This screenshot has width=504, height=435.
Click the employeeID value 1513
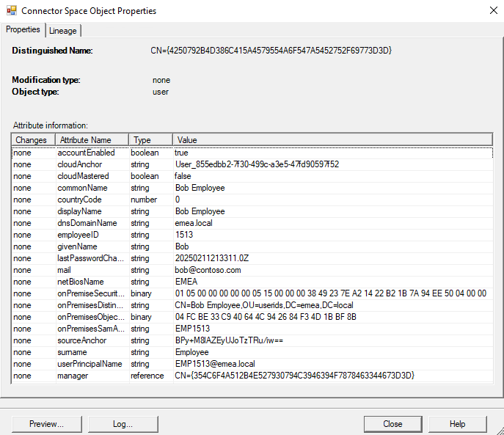click(184, 235)
